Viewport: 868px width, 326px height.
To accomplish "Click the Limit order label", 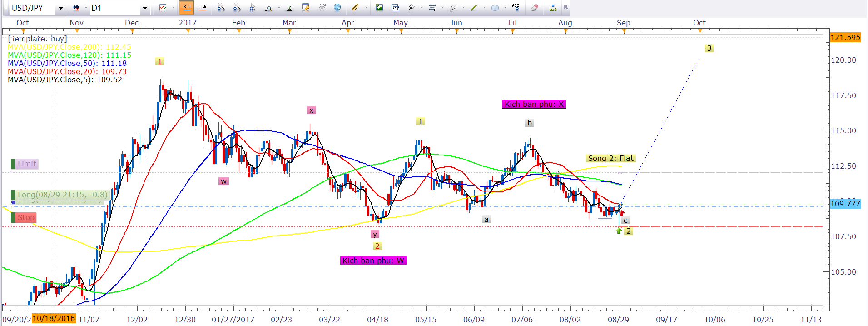I will pos(27,164).
